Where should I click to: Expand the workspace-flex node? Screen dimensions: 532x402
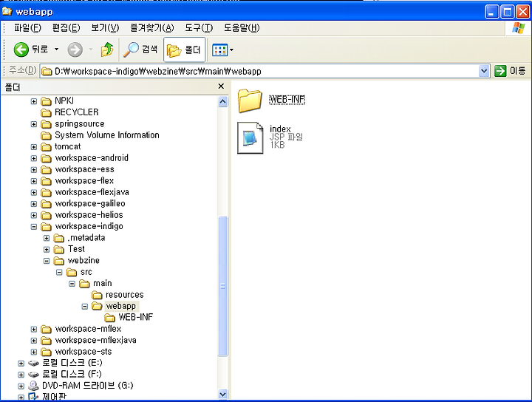tap(33, 181)
